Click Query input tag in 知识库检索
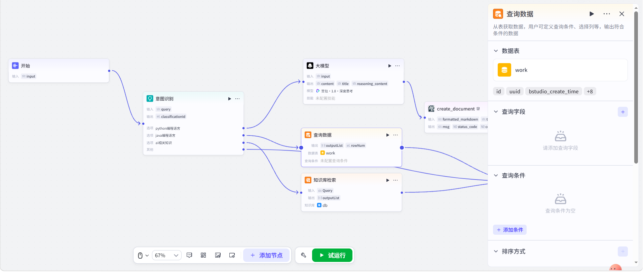 point(325,190)
